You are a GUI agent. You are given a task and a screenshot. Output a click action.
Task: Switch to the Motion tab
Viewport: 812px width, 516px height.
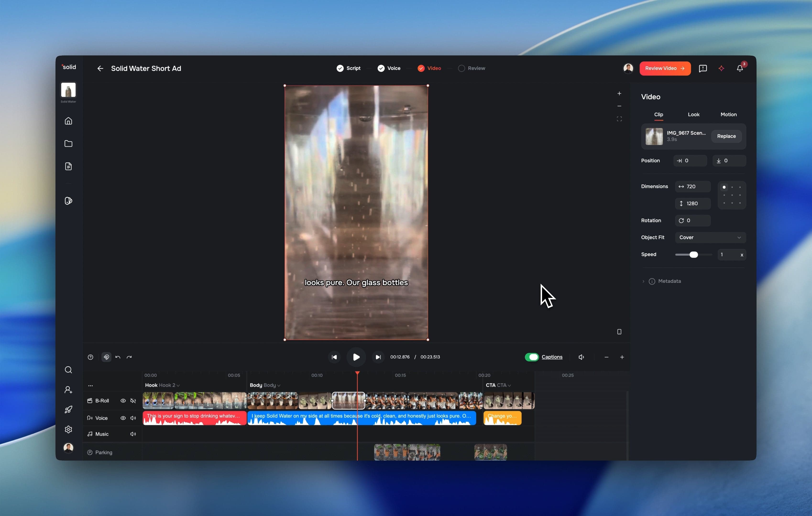click(x=728, y=114)
